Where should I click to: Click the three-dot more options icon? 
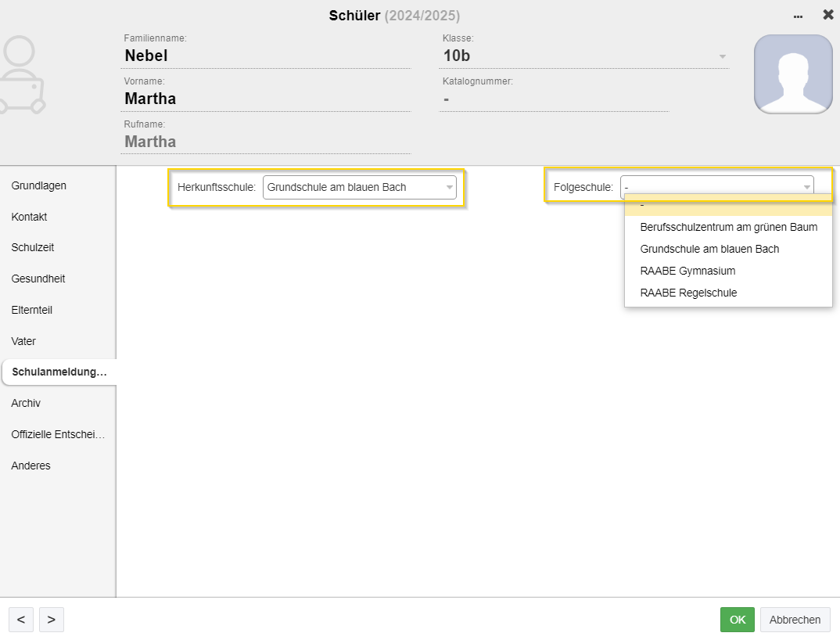798,16
